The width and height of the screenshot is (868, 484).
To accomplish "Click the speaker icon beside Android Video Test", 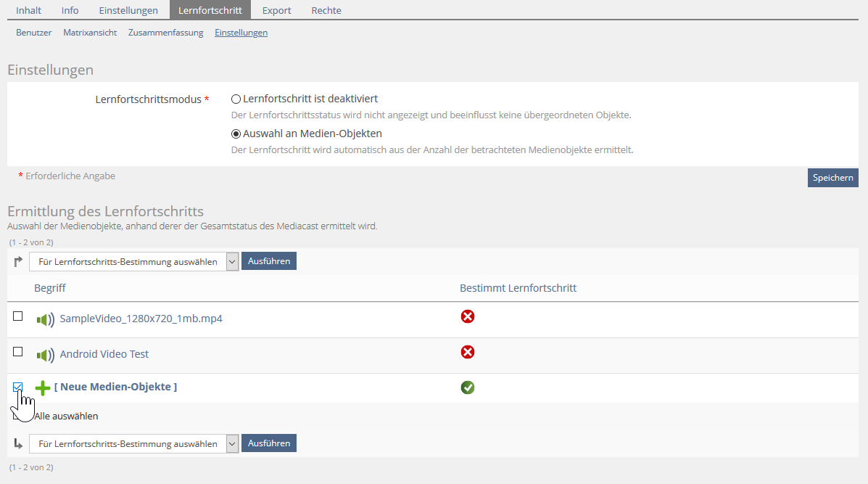I will [45, 355].
